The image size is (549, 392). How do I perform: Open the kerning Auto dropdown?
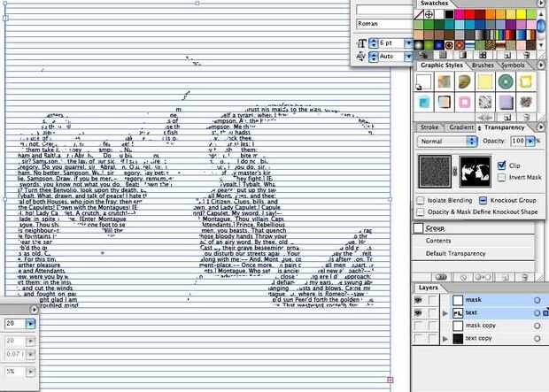click(x=408, y=57)
